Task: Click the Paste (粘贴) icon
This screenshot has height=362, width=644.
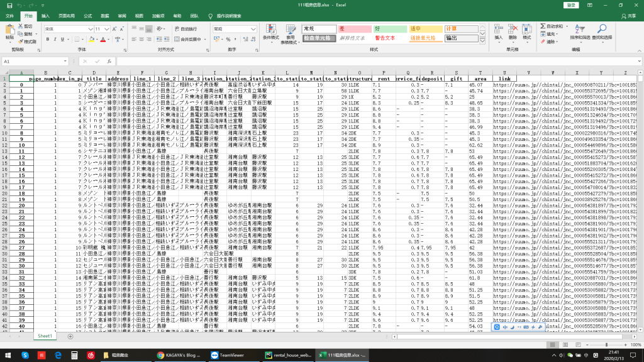Action: click(10, 30)
